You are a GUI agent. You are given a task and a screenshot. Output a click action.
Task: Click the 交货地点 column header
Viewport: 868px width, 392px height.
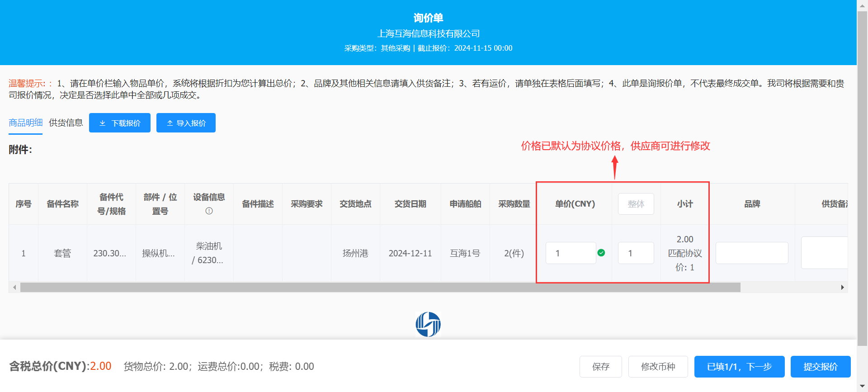355,204
